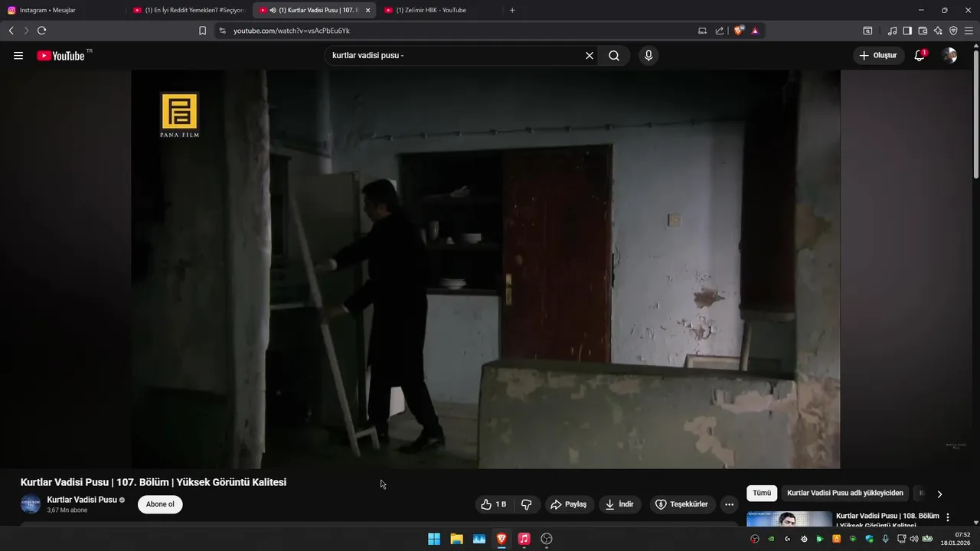The image size is (980, 551).
Task: Dislike the video with thumbs down
Action: pyautogui.click(x=527, y=504)
